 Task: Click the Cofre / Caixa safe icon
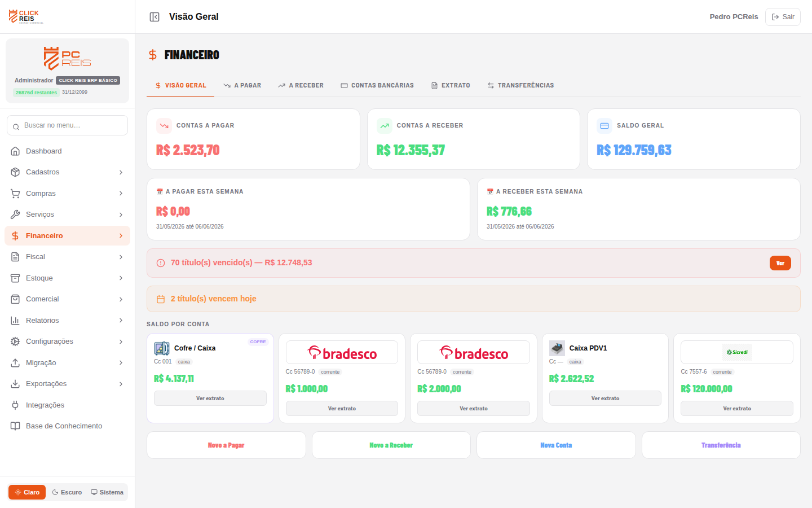click(162, 348)
